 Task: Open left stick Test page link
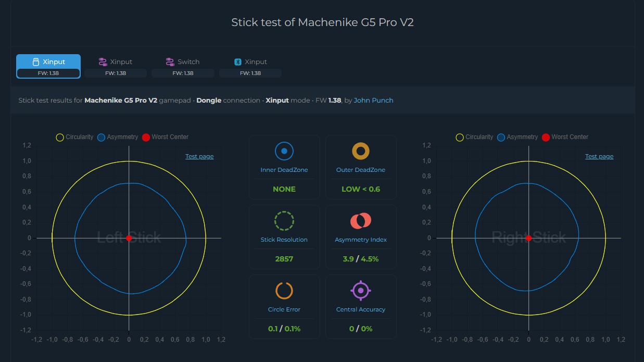(x=199, y=156)
